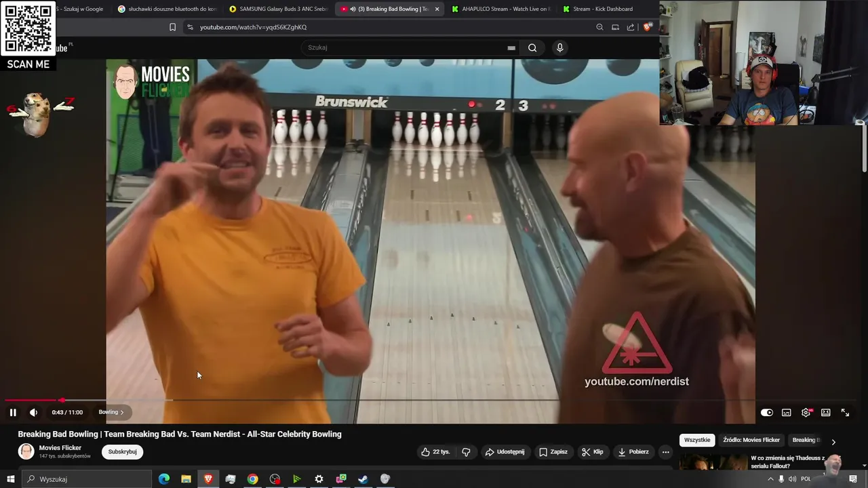Enter fullscreen mode in the player
The height and width of the screenshot is (488, 868).
(x=845, y=413)
